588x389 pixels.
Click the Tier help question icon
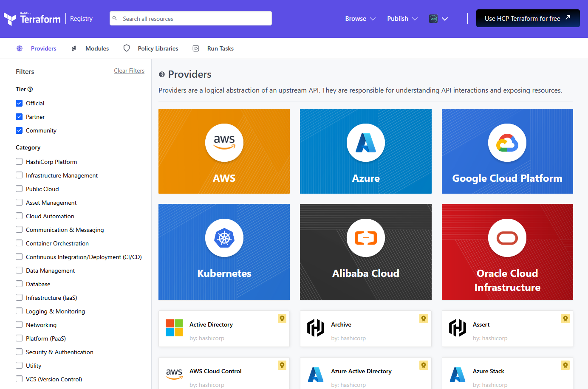tap(30, 89)
